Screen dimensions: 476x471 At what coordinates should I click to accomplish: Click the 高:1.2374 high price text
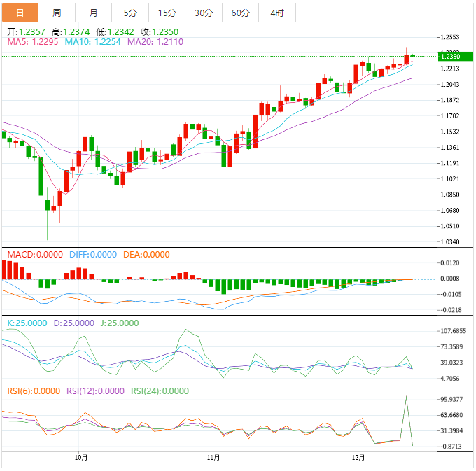pyautogui.click(x=71, y=32)
